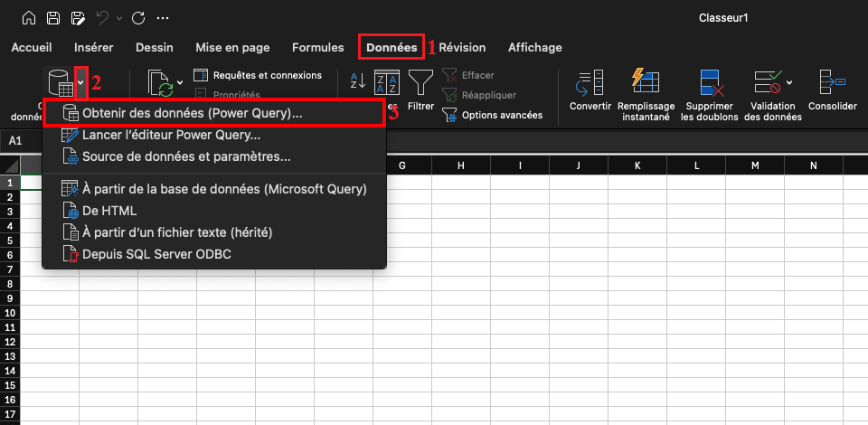Open the custom sort dialog icon

[x=387, y=81]
